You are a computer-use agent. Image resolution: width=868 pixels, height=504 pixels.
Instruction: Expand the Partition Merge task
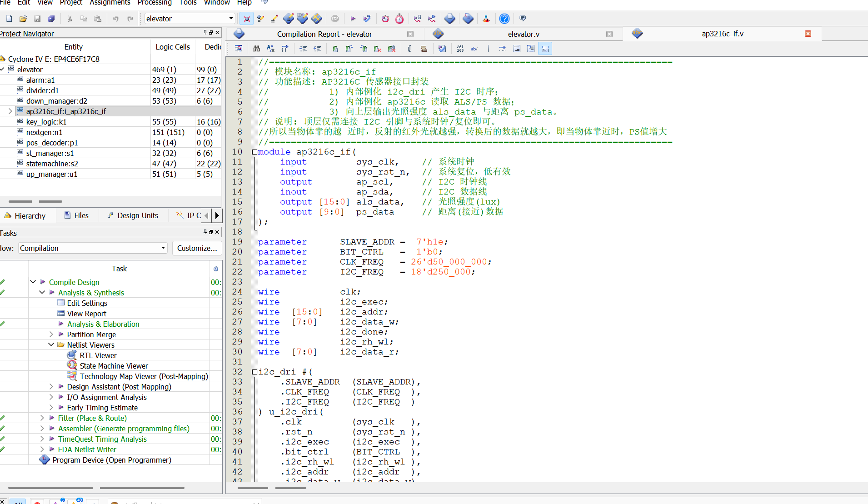point(51,334)
